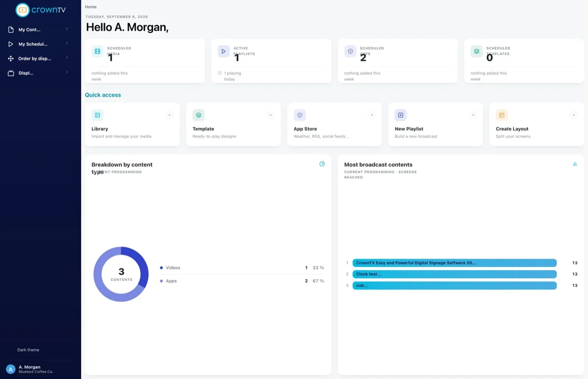This screenshot has width=588, height=379.
Task: Click the Quick access heading
Action: click(103, 95)
